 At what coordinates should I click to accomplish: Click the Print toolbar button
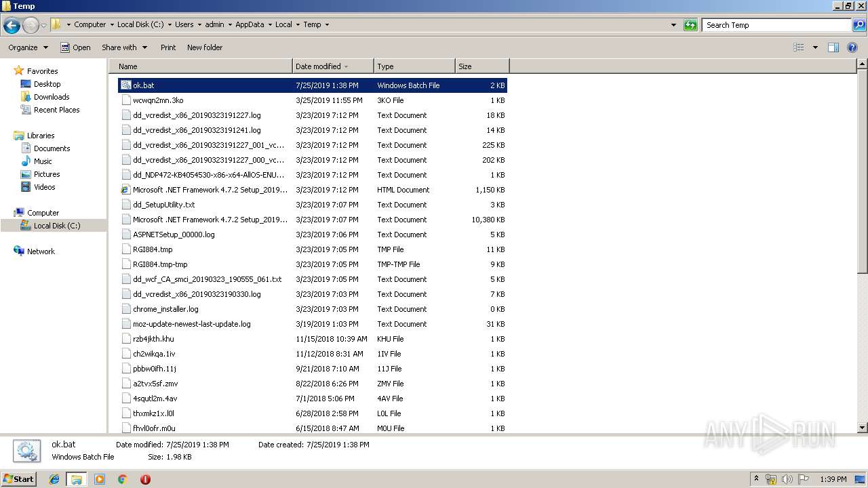click(168, 47)
